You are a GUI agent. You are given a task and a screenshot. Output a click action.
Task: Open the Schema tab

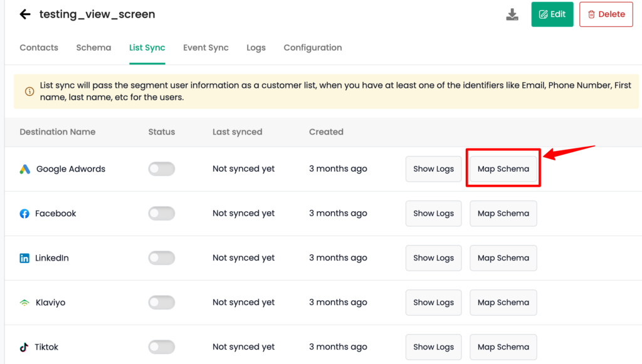click(x=94, y=48)
